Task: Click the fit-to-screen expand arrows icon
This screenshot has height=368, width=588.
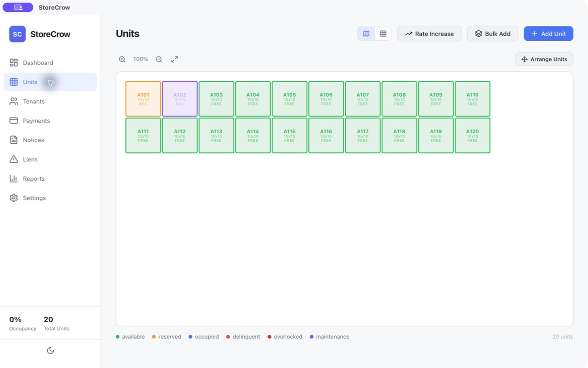Action: pos(175,59)
